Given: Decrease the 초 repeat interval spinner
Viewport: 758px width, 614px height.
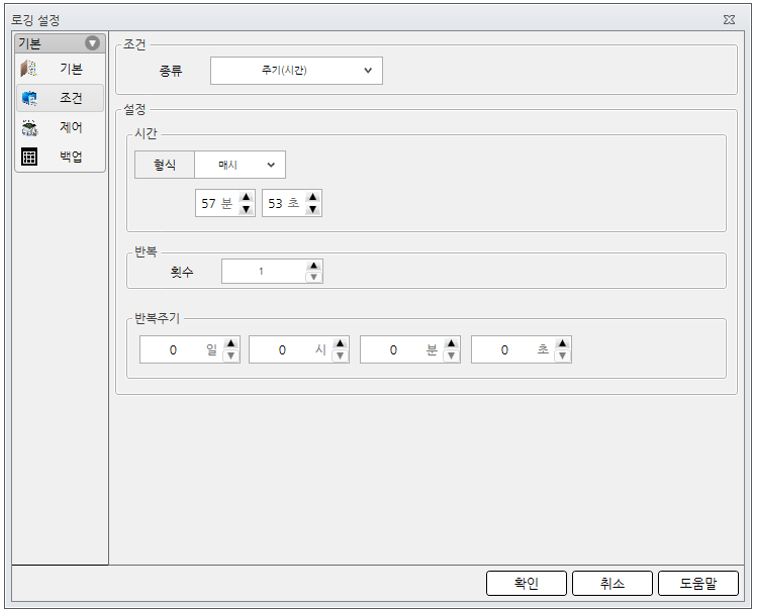Looking at the screenshot, I should click(x=563, y=356).
